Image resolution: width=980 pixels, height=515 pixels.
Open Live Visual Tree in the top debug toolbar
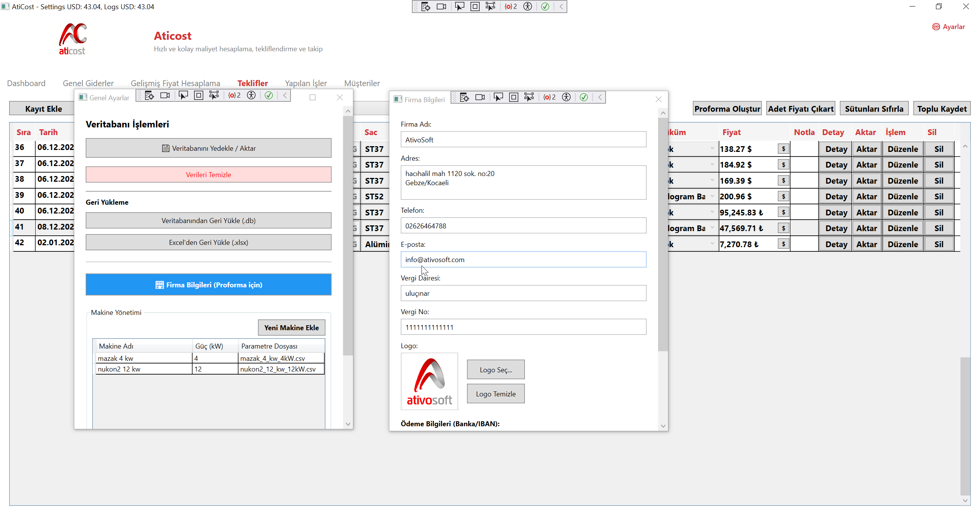click(426, 7)
